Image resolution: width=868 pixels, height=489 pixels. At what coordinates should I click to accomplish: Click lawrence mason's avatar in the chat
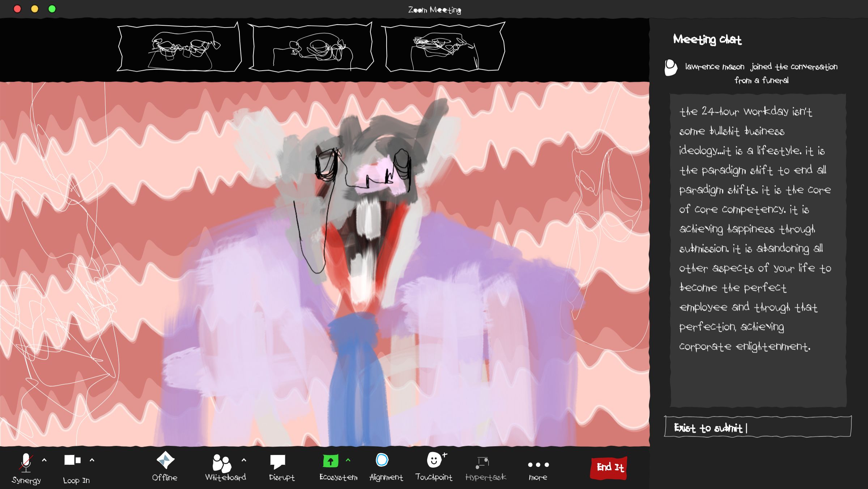click(x=671, y=67)
